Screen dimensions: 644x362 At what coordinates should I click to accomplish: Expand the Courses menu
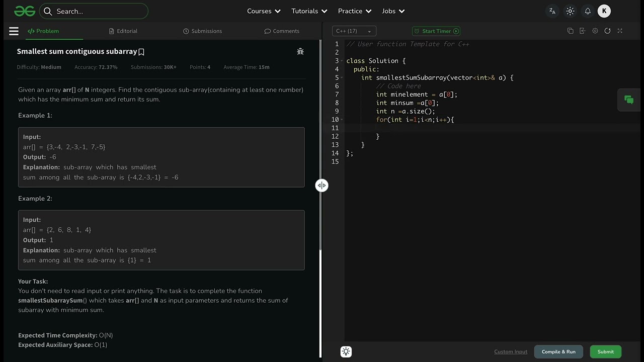(264, 11)
